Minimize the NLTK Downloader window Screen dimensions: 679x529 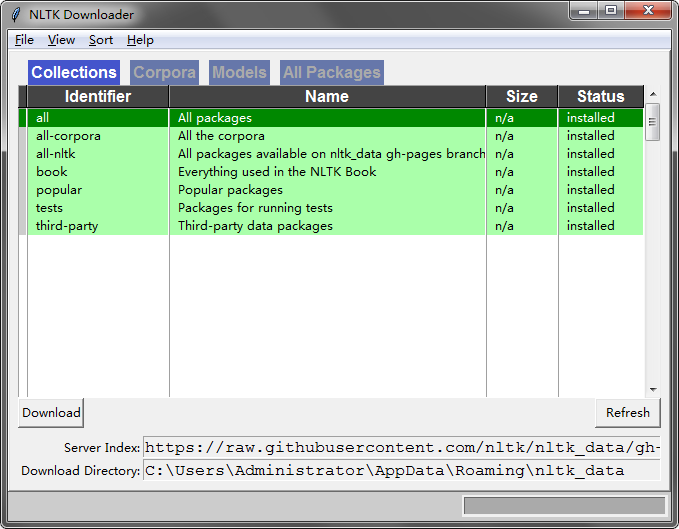click(x=584, y=10)
